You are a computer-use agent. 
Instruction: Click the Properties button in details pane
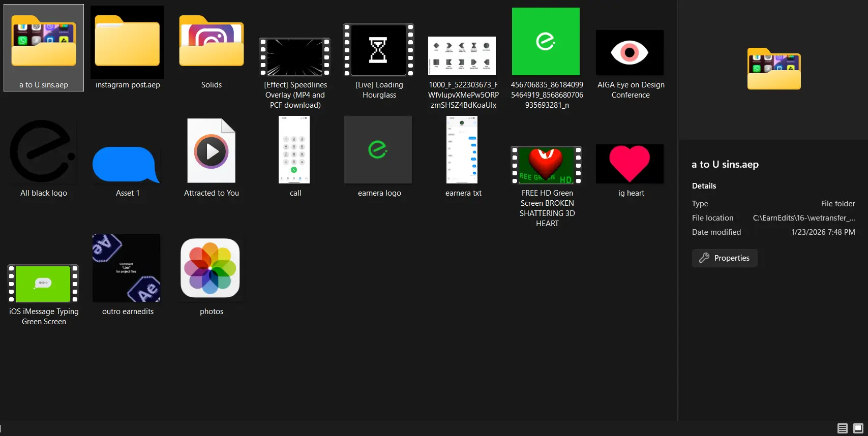pyautogui.click(x=725, y=258)
